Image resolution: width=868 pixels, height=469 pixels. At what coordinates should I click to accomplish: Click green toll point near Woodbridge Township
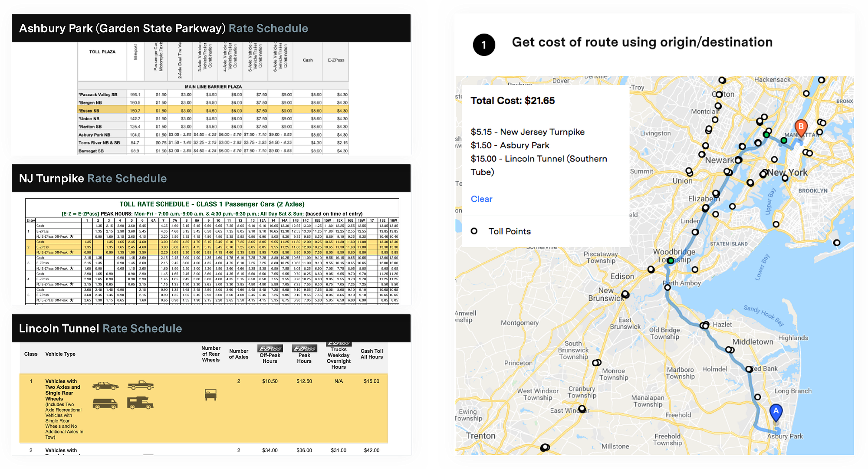coord(671,261)
